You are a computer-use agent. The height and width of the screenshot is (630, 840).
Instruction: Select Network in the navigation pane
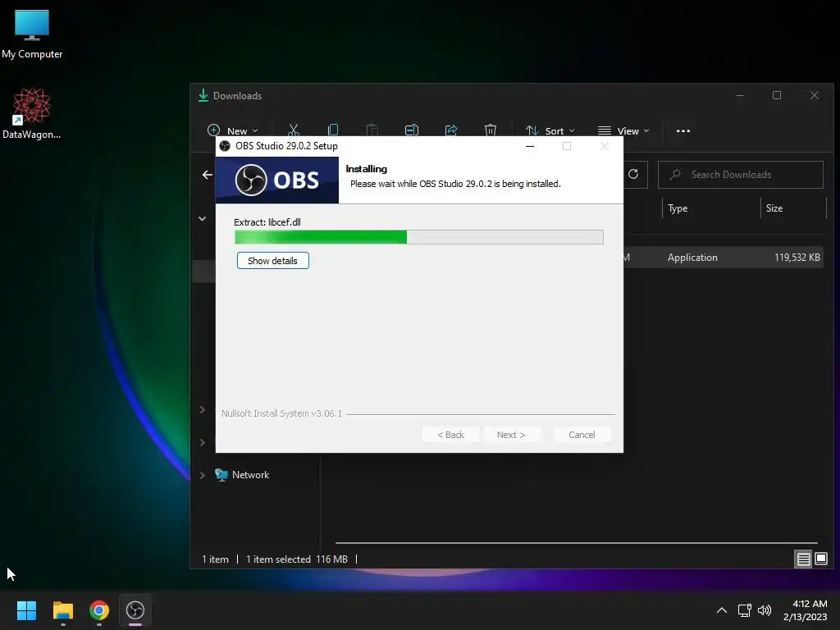250,475
